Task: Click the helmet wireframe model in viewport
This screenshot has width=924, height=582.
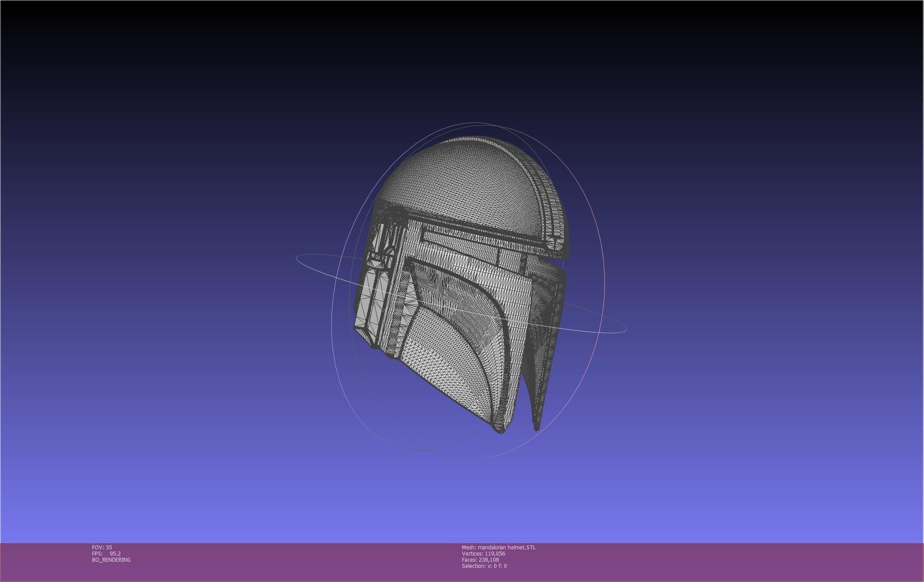Action: click(x=462, y=284)
